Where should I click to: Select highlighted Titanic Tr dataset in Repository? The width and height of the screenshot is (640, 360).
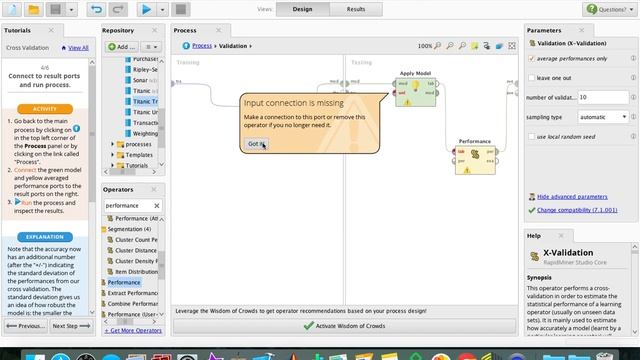141,101
